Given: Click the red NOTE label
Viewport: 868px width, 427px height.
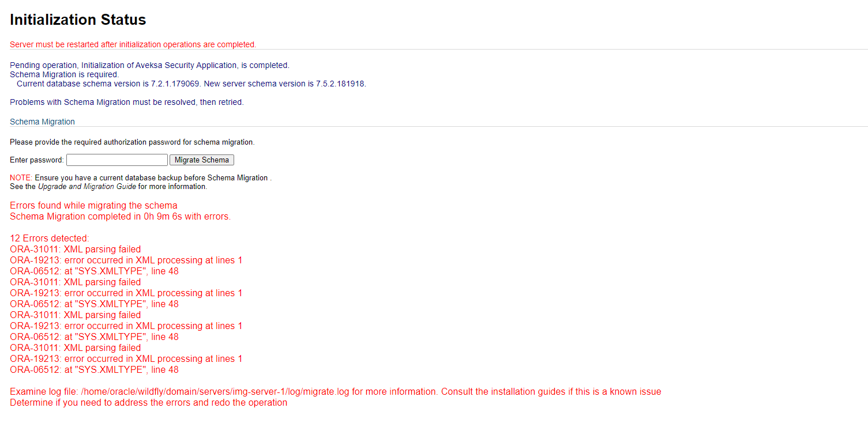Looking at the screenshot, I should coord(21,177).
